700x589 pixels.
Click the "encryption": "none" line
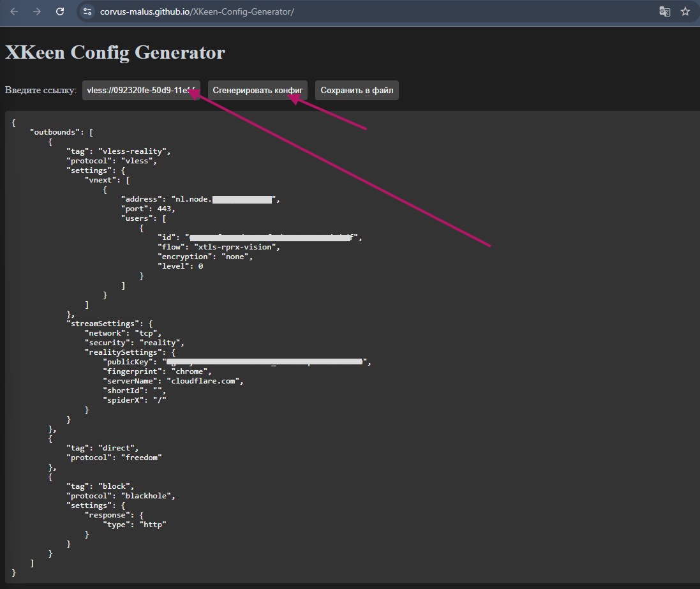pos(205,257)
